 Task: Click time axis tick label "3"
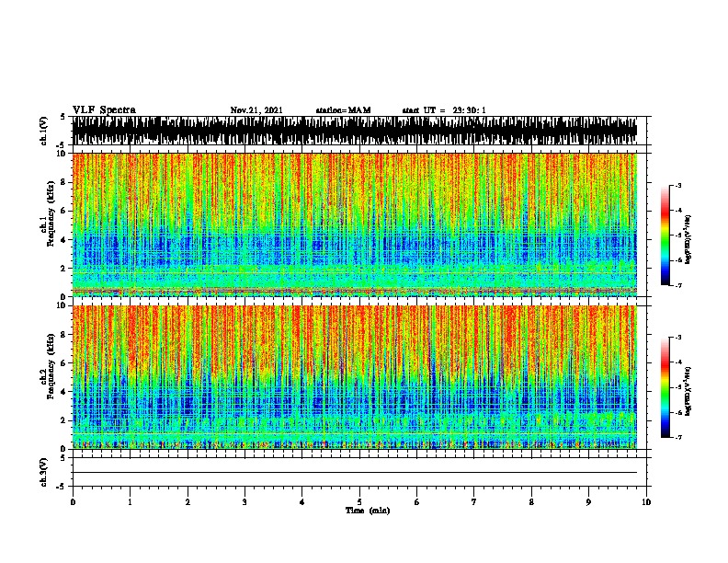(245, 501)
